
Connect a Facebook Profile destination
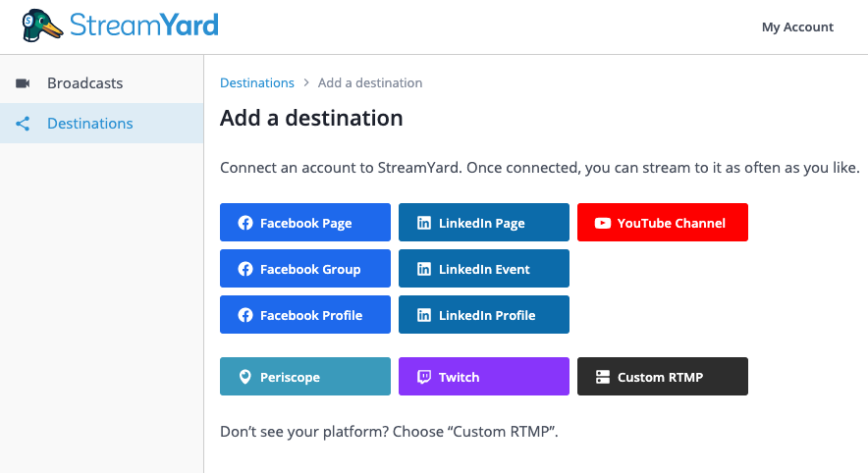[305, 315]
